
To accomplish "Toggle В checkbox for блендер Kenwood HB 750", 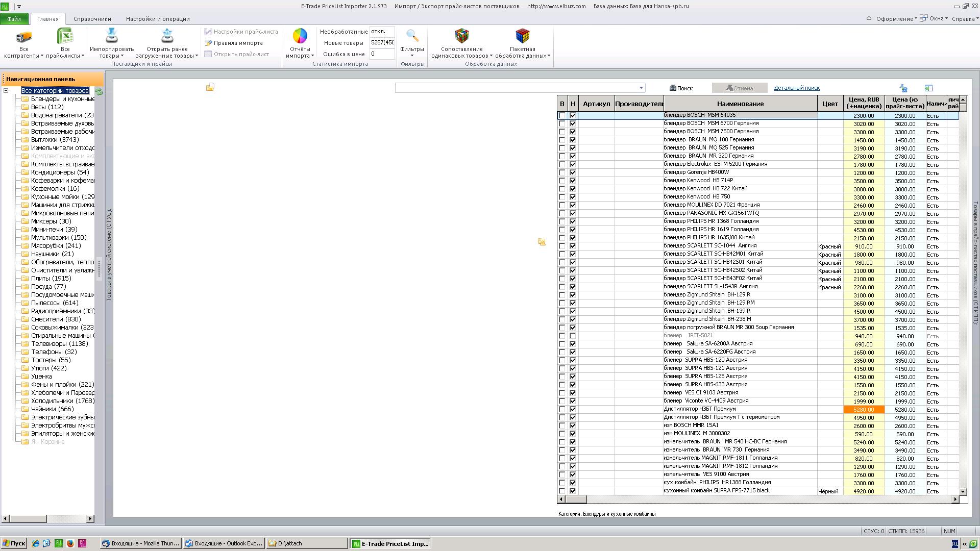I will (562, 197).
